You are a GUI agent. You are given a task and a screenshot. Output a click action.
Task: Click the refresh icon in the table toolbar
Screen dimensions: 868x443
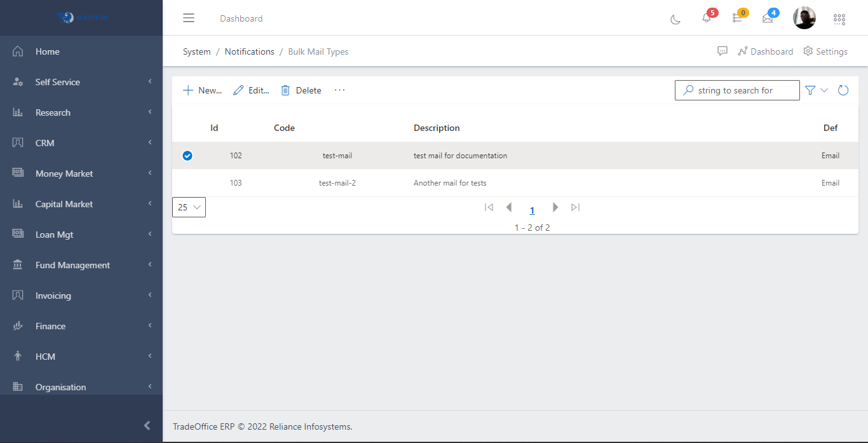click(843, 90)
